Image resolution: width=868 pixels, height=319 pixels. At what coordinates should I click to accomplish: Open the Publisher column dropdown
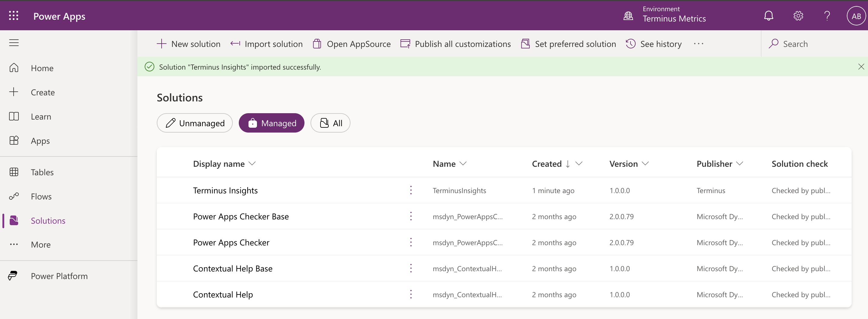point(739,163)
